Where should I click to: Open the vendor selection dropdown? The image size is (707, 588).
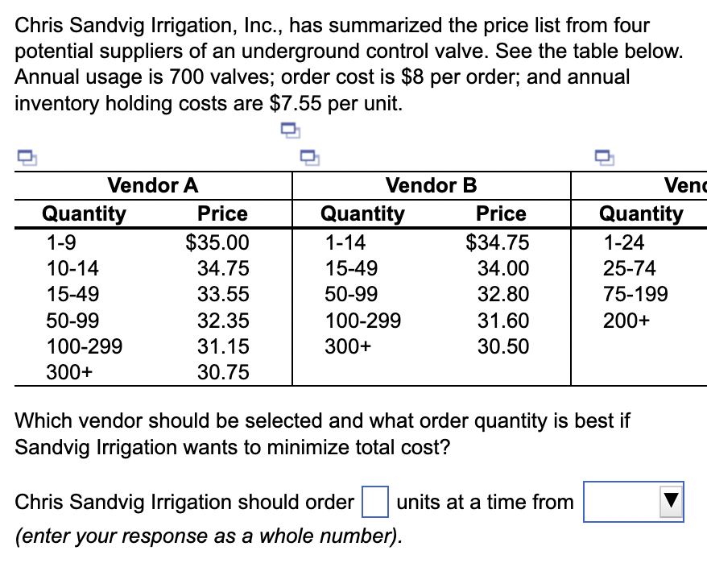[x=634, y=502]
